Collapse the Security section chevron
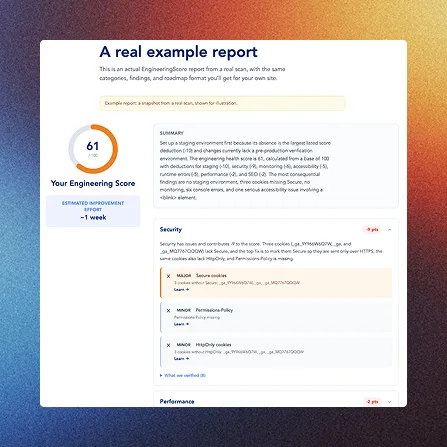Viewport: 447px width, 447px height. click(389, 230)
